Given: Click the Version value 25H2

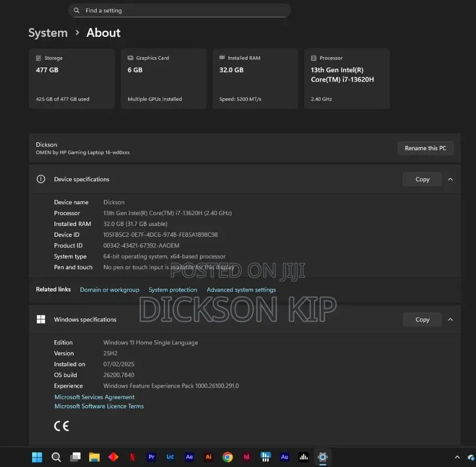Looking at the screenshot, I should [x=110, y=353].
